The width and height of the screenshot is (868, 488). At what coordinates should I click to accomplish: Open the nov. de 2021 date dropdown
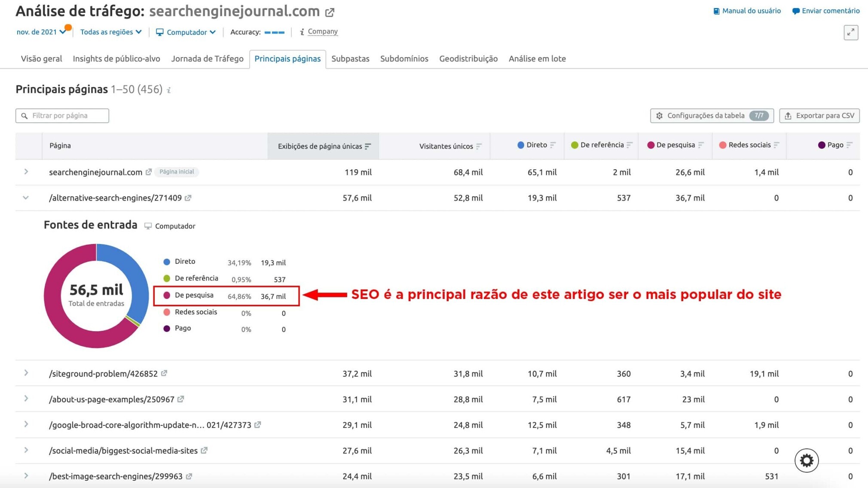41,32
